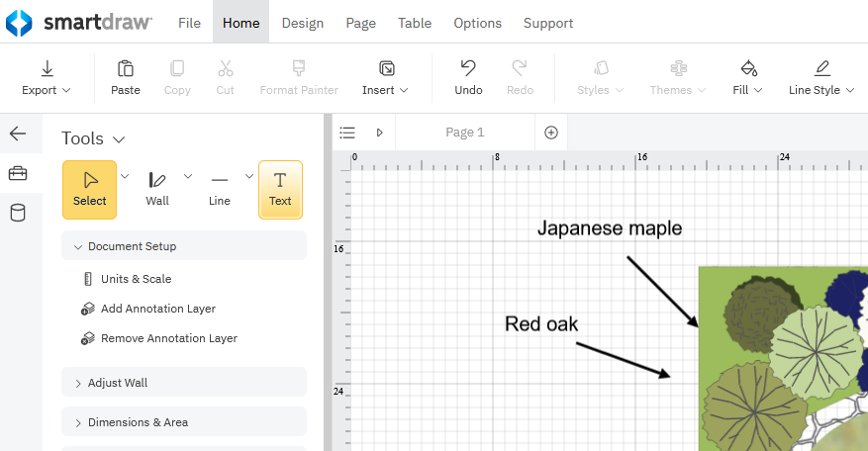Open the database cylinder icon in sidebar
Screen dimensions: 868x451
[x=18, y=213]
